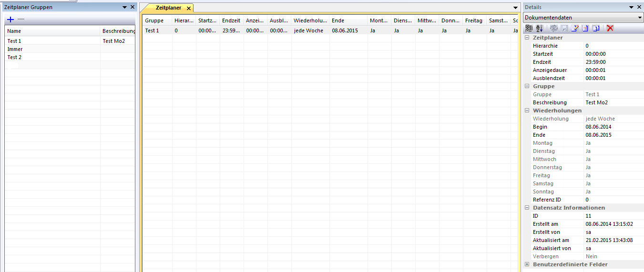Close the Zeitplaner tab

coord(189,9)
